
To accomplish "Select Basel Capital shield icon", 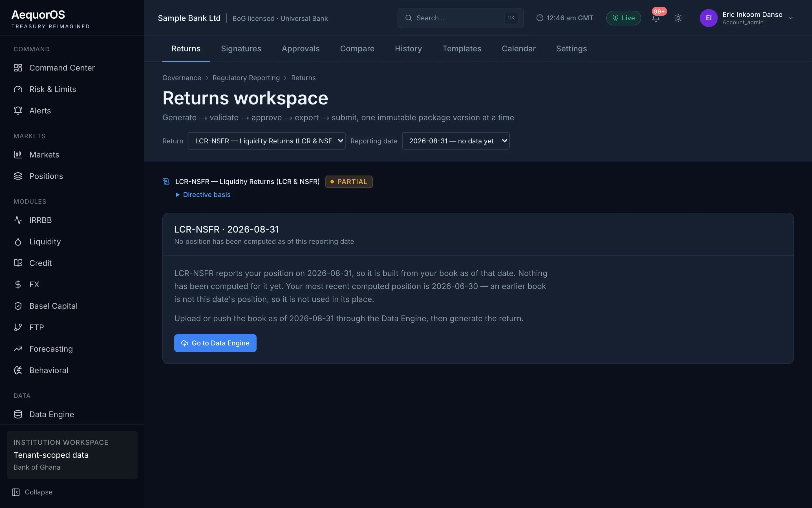I will pos(18,306).
